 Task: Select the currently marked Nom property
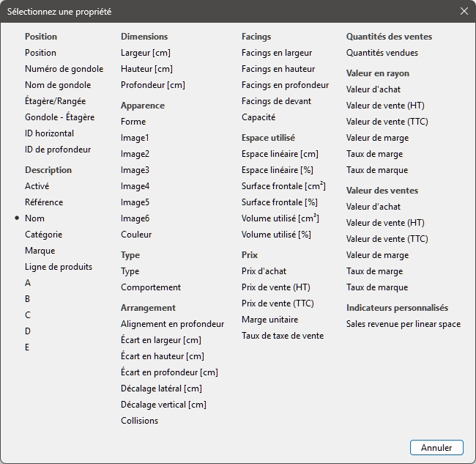[34, 218]
